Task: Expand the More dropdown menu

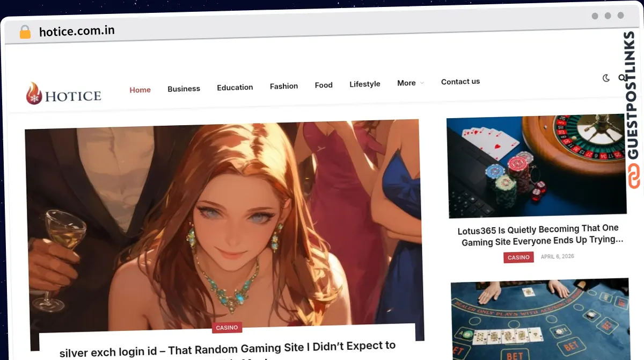Action: pos(411,83)
